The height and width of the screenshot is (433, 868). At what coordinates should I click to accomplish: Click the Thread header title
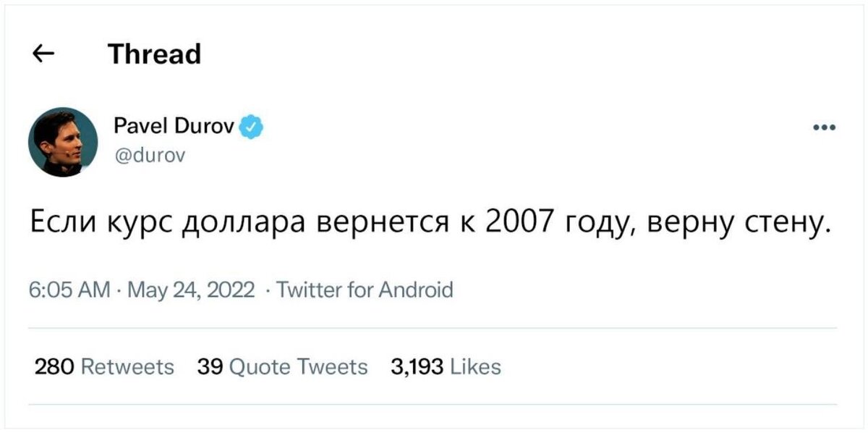point(154,54)
